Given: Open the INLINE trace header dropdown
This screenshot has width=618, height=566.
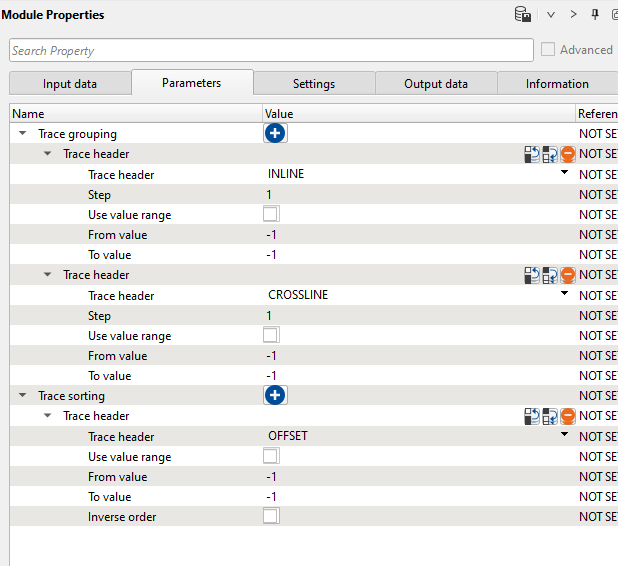Looking at the screenshot, I should pyautogui.click(x=564, y=174).
